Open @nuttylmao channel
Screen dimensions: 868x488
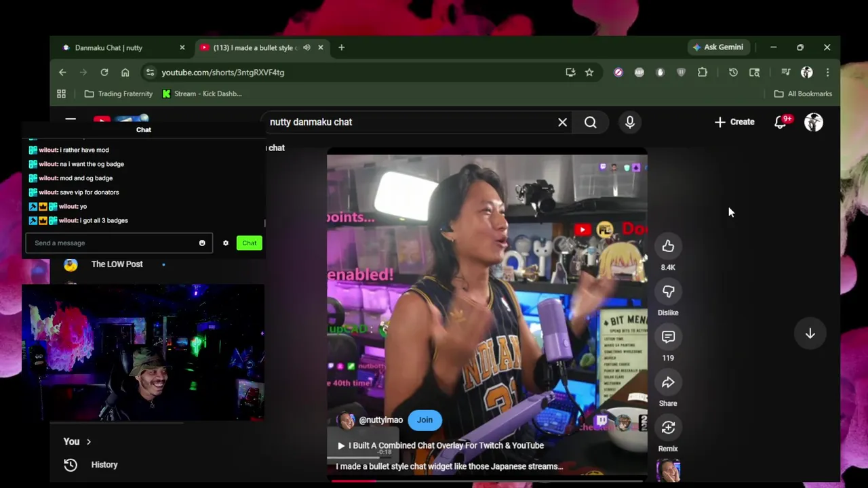pyautogui.click(x=380, y=420)
